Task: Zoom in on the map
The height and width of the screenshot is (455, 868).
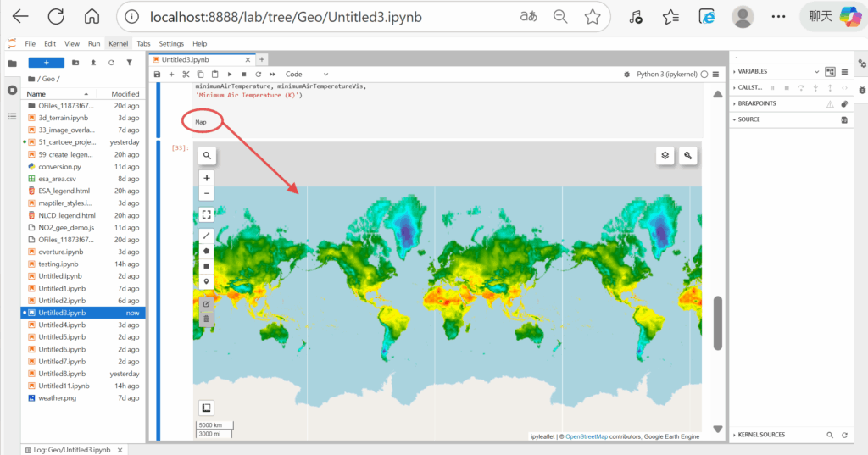Action: pos(207,179)
